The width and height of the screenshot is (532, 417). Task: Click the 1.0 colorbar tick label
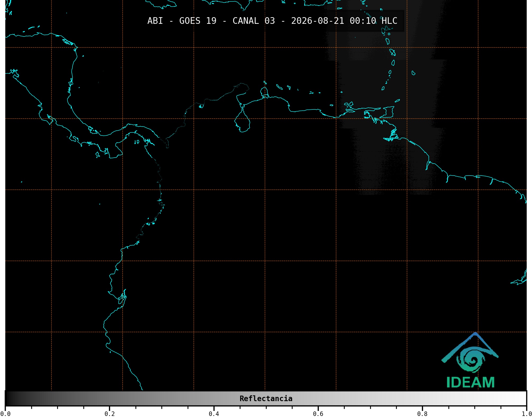click(526, 414)
